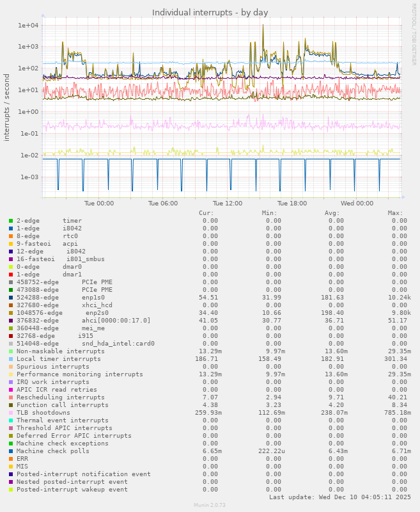Click the 1048576-edge enp2s0 legend color square
The height and width of the screenshot is (512, 420).
click(11, 313)
